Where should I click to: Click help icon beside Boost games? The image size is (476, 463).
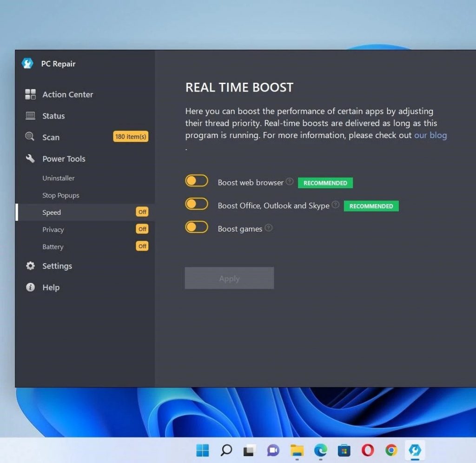point(268,228)
